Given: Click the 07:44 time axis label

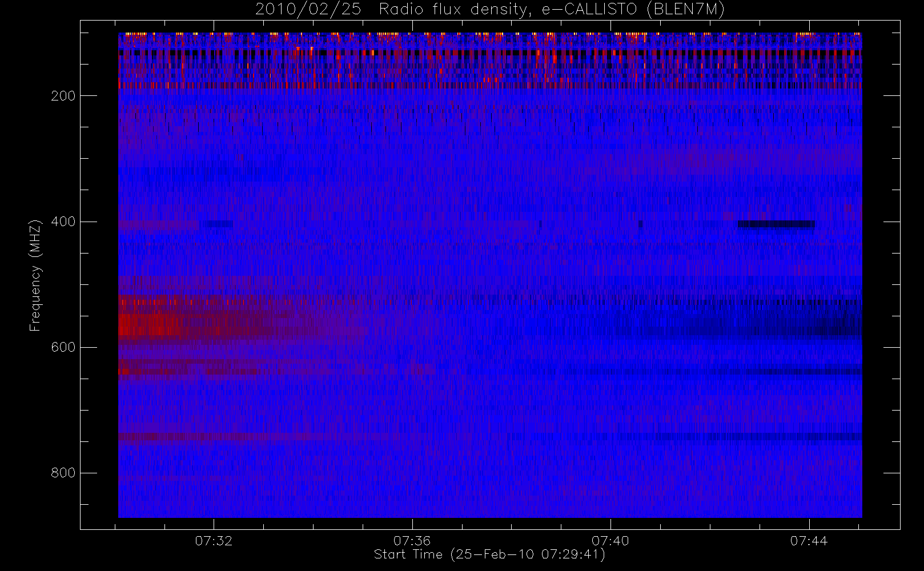Looking at the screenshot, I should [809, 541].
